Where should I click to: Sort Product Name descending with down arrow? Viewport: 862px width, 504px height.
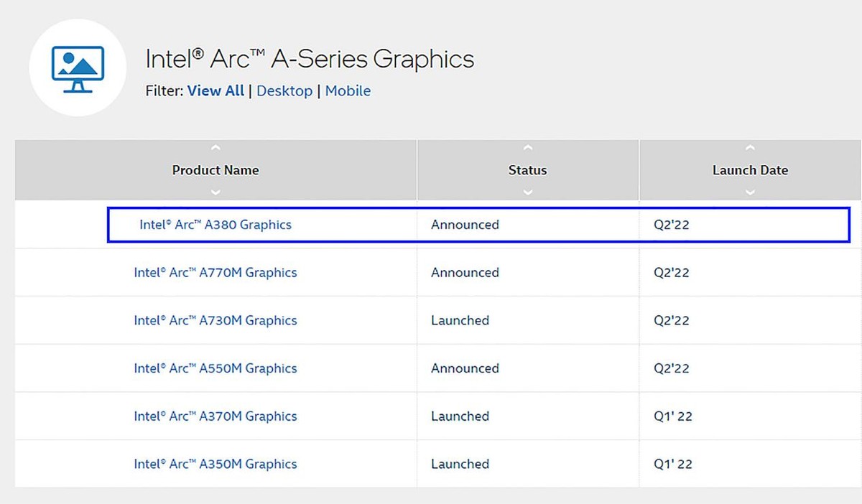(215, 192)
